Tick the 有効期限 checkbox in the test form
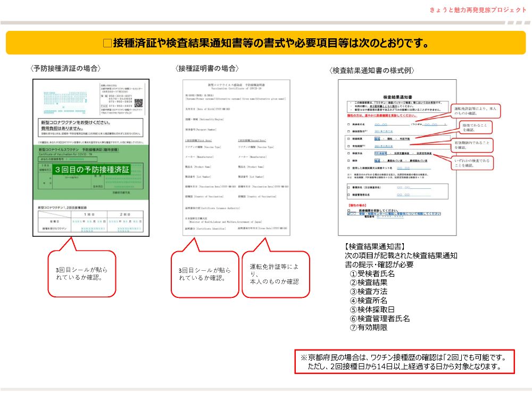Viewport: 532px width, 399px height. coord(348,146)
